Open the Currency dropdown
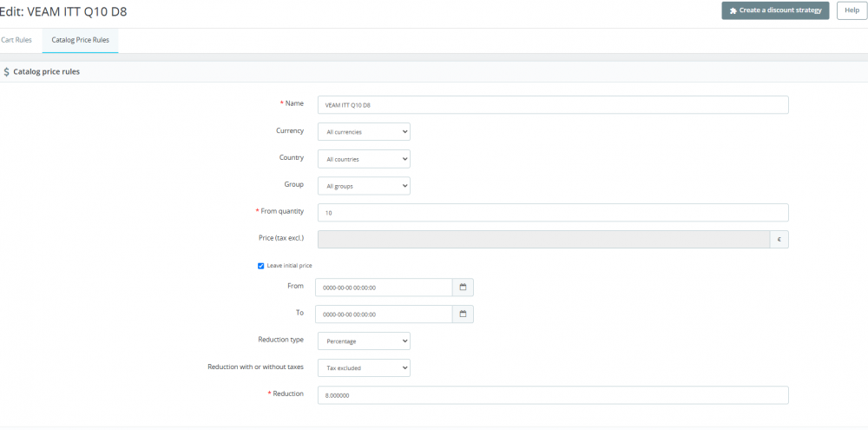 click(x=363, y=132)
